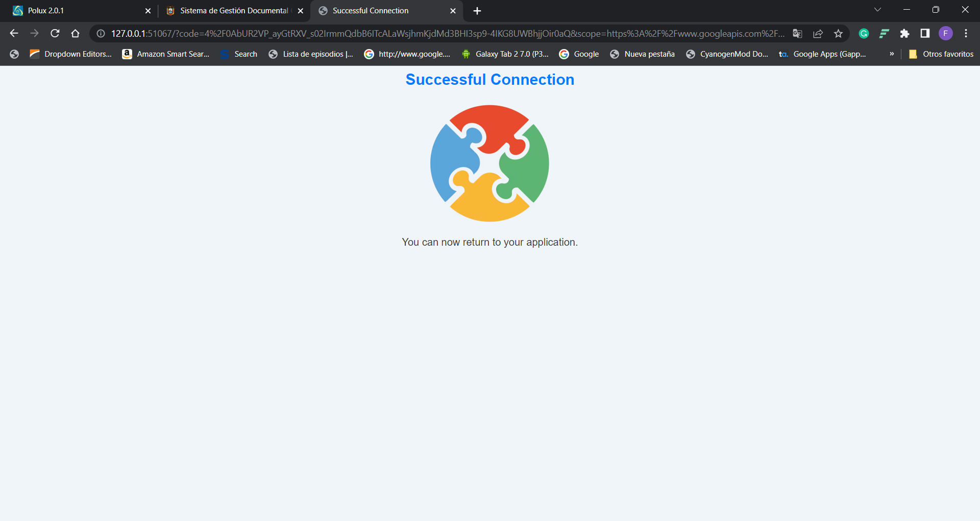Open the Chrome three-dot menu
980x521 pixels.
tap(966, 33)
